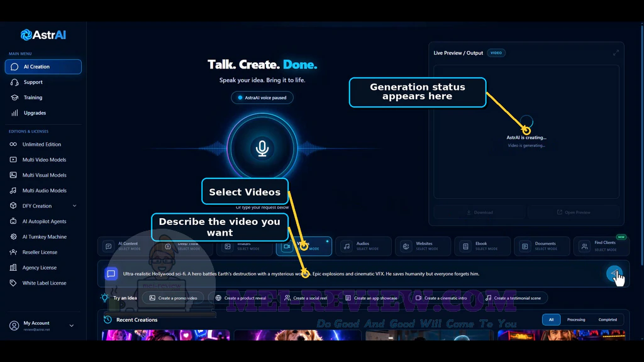Open Multi Audio Models music note icon
This screenshot has width=644, height=362.
13,190
